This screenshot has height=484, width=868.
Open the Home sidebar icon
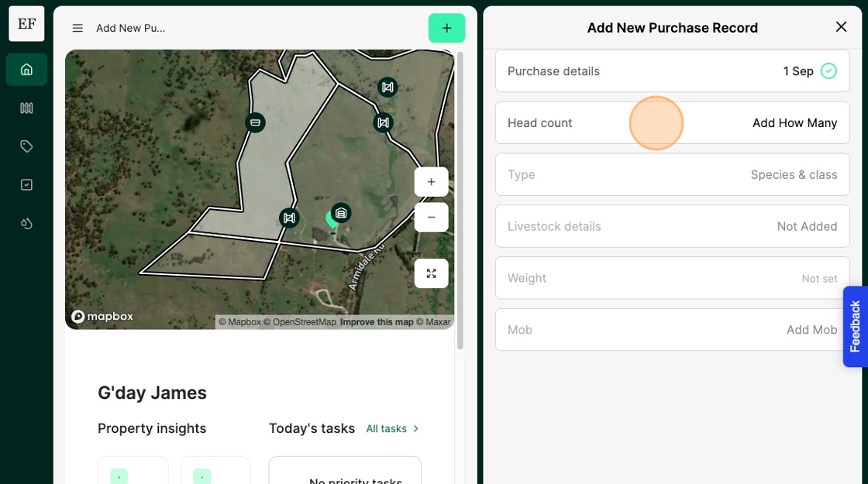26,70
